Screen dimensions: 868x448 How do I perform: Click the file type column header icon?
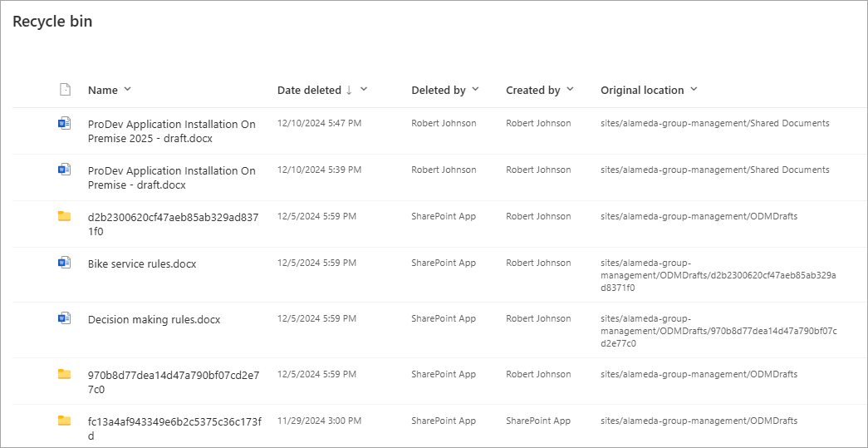66,90
